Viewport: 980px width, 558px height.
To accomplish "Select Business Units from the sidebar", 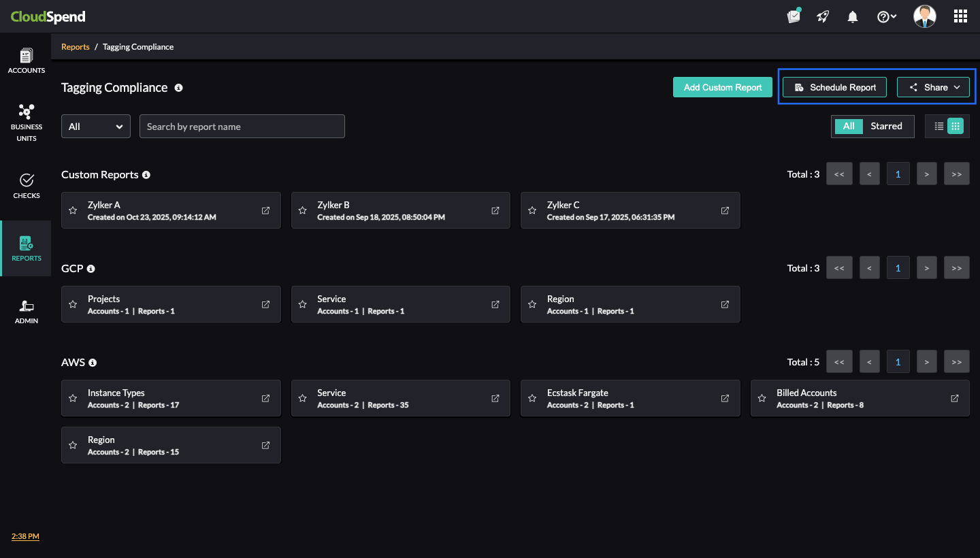I will [x=26, y=122].
